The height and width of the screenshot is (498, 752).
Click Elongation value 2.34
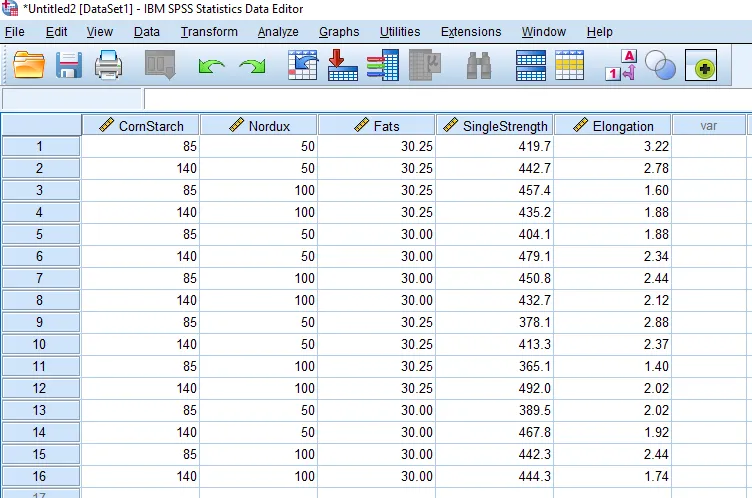tap(612, 256)
